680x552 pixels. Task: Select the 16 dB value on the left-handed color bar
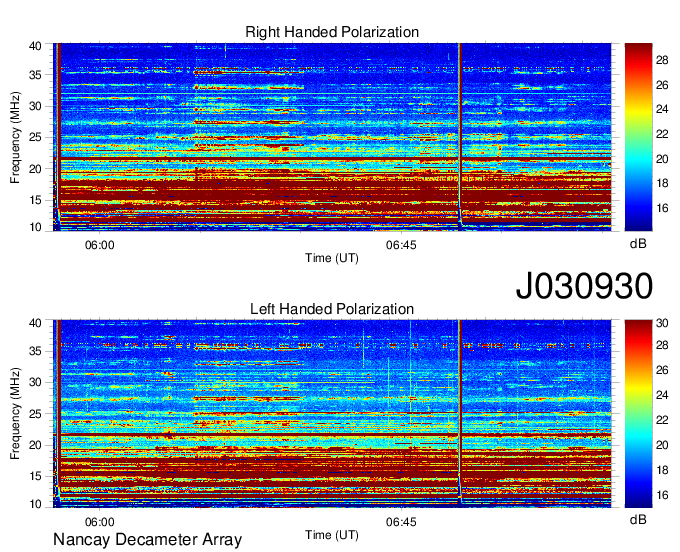[x=662, y=495]
